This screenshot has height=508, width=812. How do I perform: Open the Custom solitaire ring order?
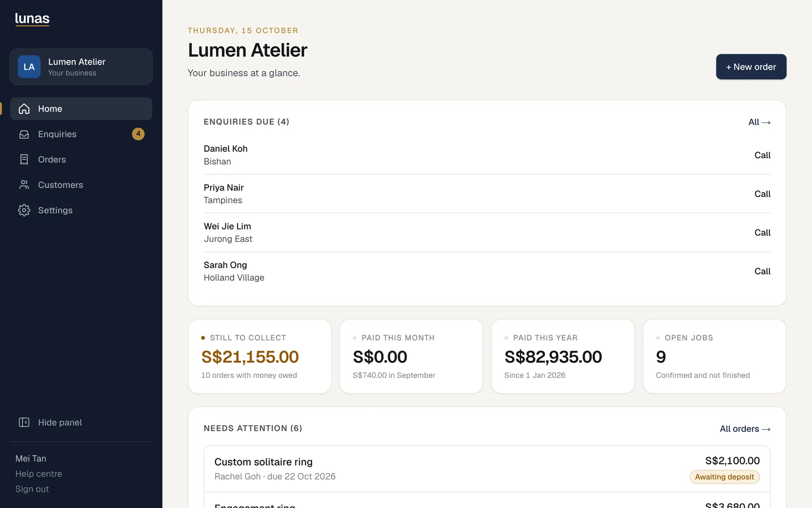487,469
